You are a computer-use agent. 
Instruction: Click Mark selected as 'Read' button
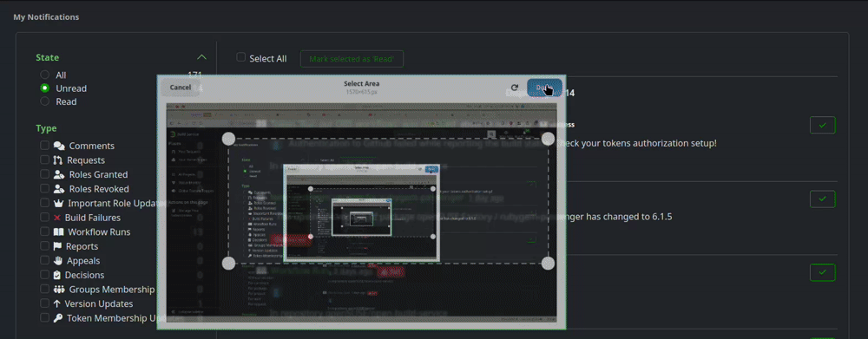[352, 59]
